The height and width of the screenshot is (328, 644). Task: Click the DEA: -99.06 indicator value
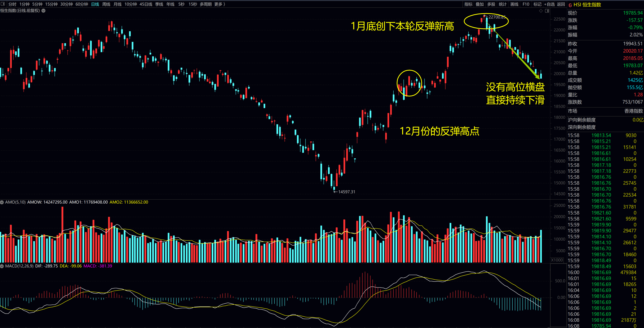pos(71,266)
